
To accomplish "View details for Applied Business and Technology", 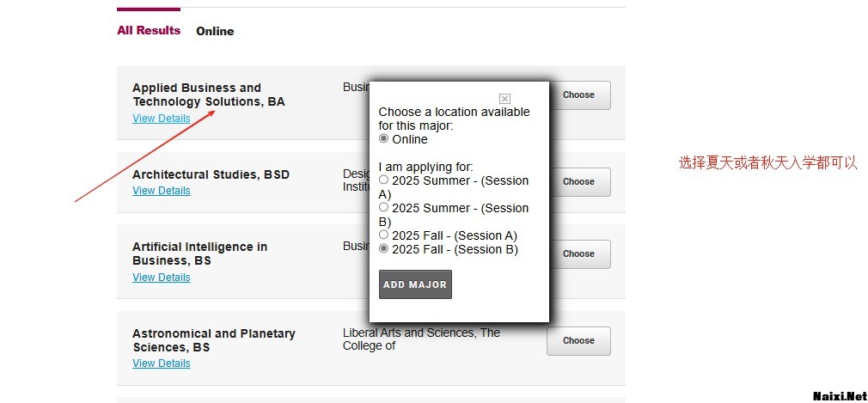I will coord(162,119).
